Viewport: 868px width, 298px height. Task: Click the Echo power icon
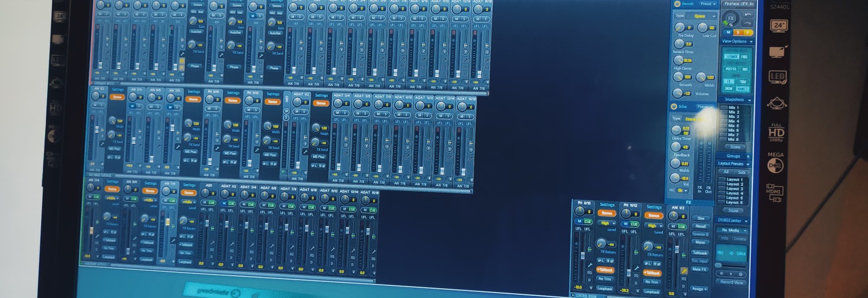click(674, 107)
